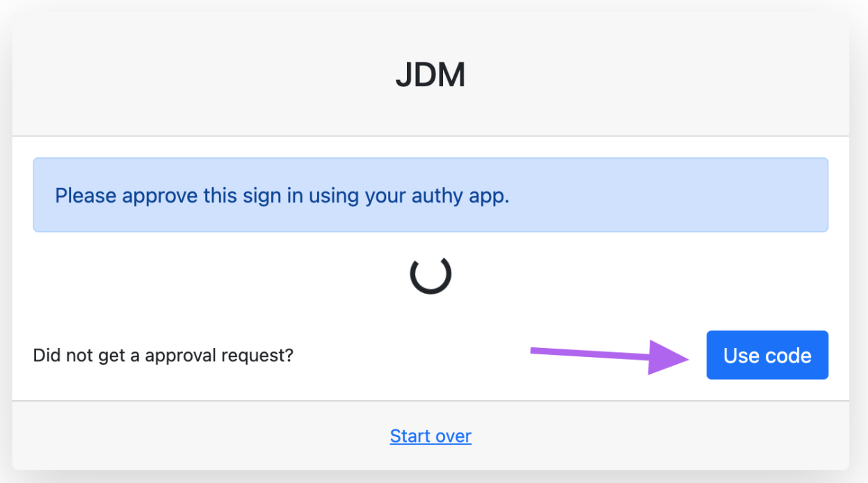Click the Use code button
Viewport: 868px width, 483px height.
(767, 355)
